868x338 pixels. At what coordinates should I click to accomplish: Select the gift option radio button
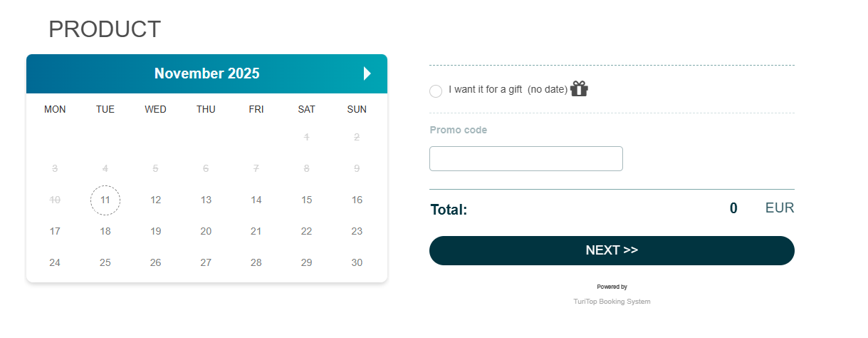436,91
